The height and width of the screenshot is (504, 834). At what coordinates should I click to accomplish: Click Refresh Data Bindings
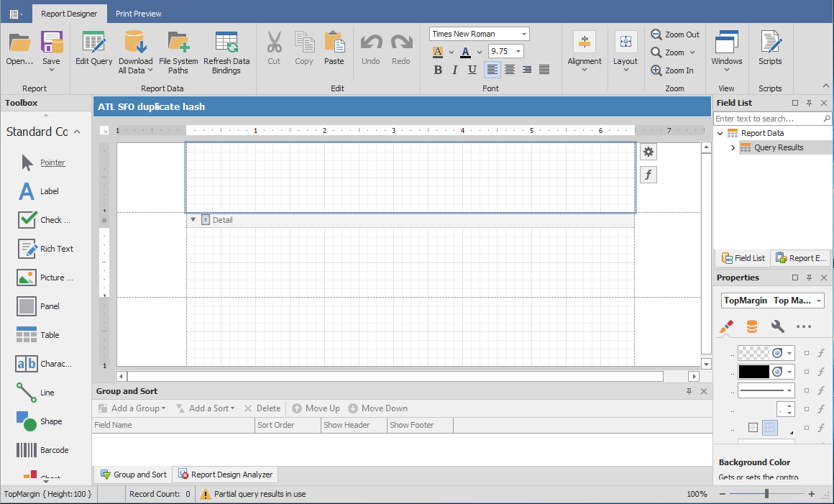(226, 50)
